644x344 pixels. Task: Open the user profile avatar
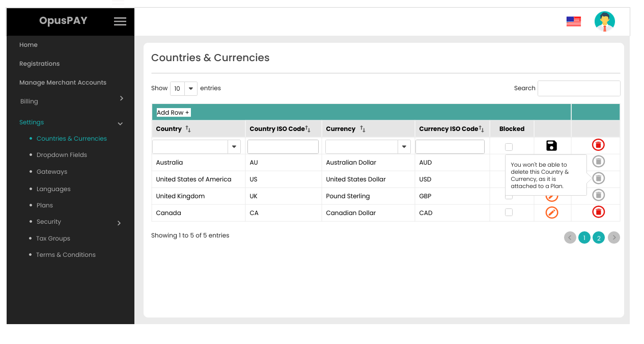coord(604,21)
